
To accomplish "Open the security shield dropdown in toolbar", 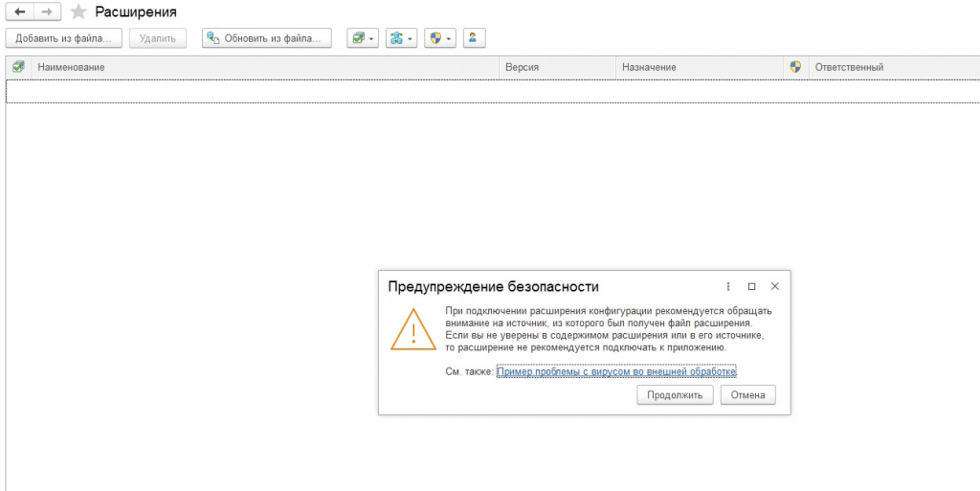I will click(x=440, y=38).
